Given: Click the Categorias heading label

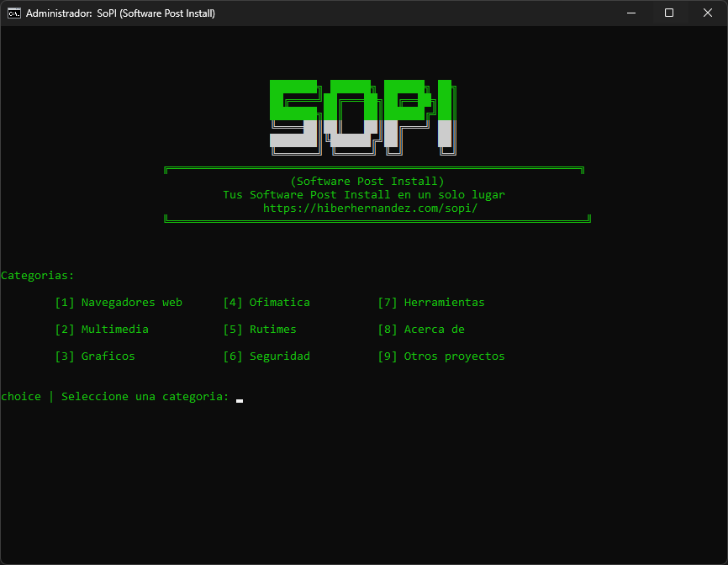Looking at the screenshot, I should click(37, 276).
